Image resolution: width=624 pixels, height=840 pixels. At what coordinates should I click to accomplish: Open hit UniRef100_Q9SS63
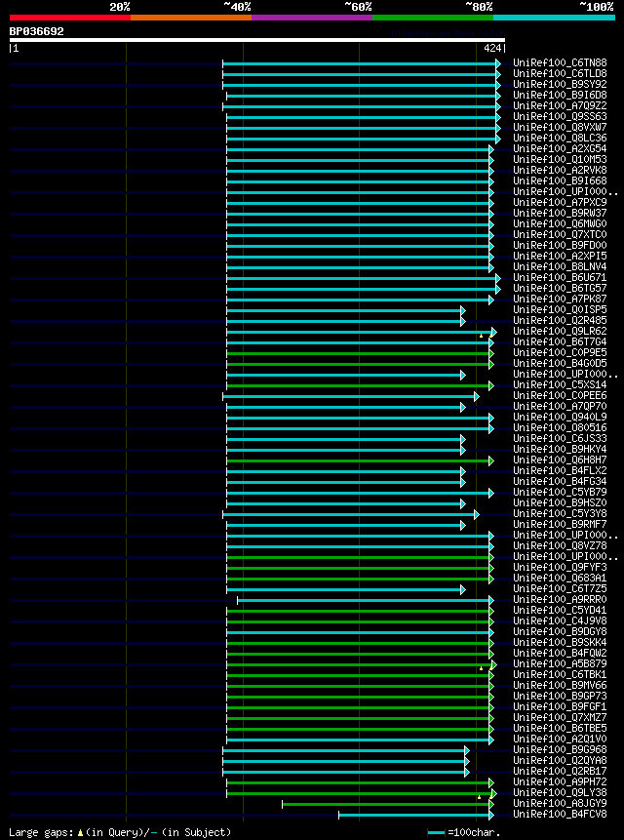click(x=560, y=117)
